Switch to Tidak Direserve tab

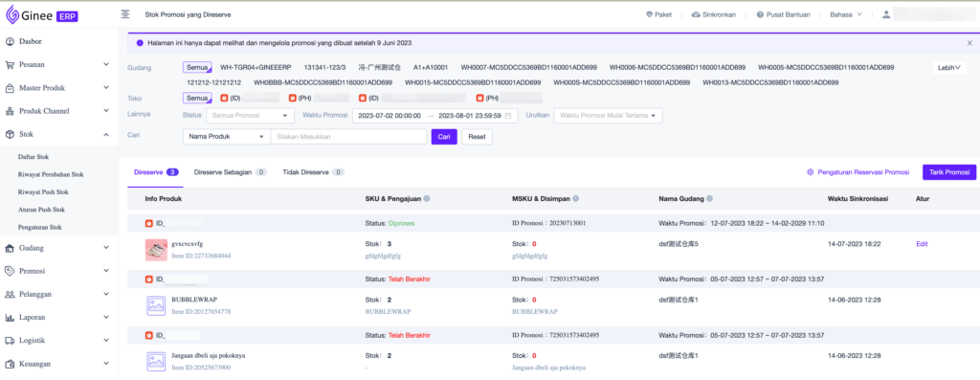[x=313, y=172]
